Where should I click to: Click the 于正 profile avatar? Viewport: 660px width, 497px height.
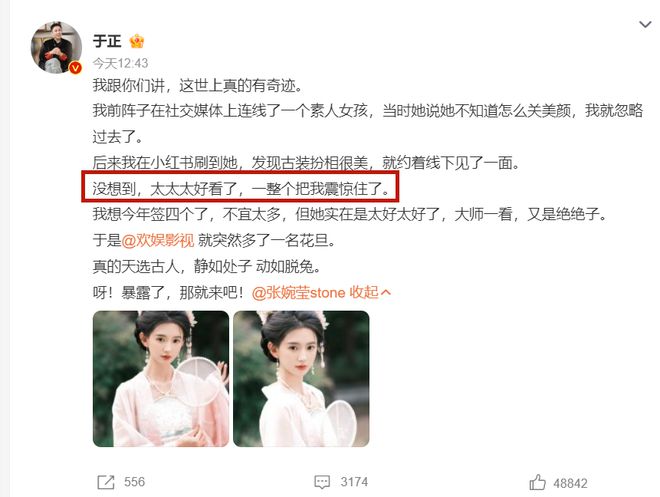(56, 48)
